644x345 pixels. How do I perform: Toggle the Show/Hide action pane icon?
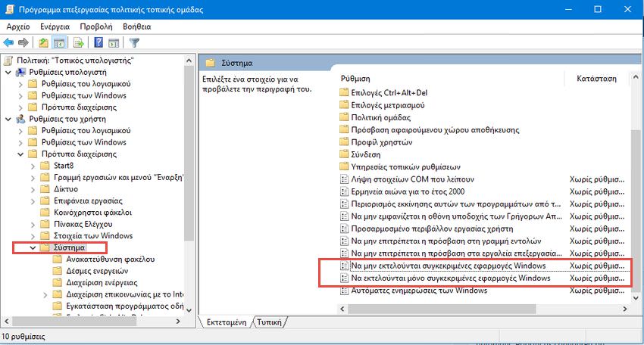114,42
